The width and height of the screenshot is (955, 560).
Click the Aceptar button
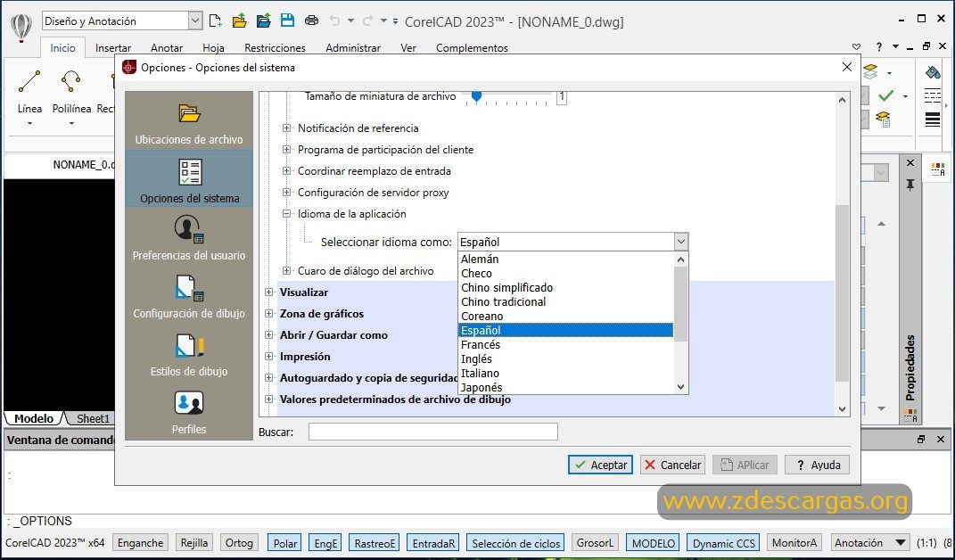pos(600,465)
